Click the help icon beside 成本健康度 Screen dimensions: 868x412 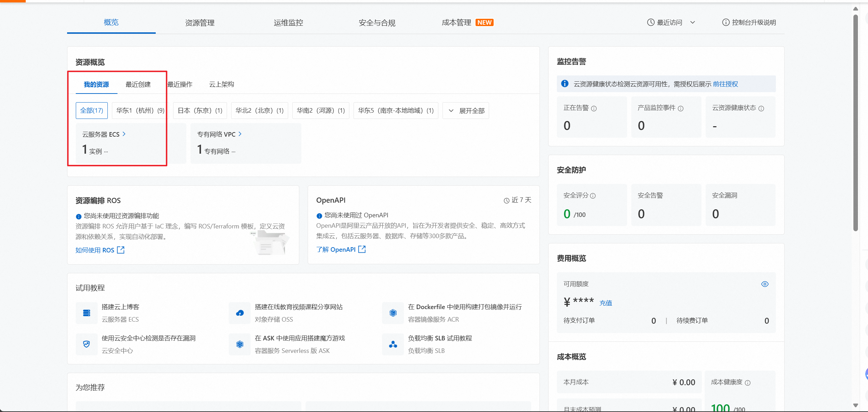pyautogui.click(x=748, y=383)
